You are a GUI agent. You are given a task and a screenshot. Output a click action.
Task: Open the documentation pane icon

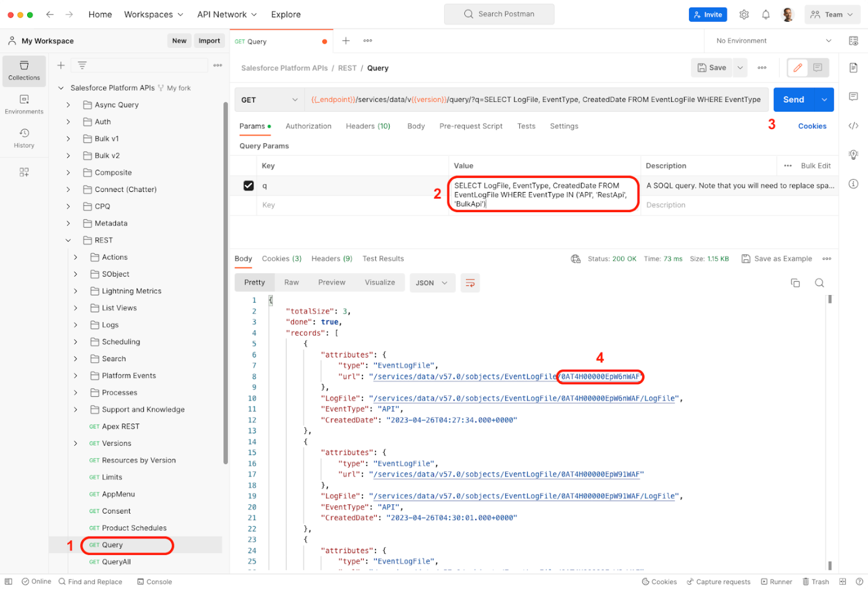853,68
